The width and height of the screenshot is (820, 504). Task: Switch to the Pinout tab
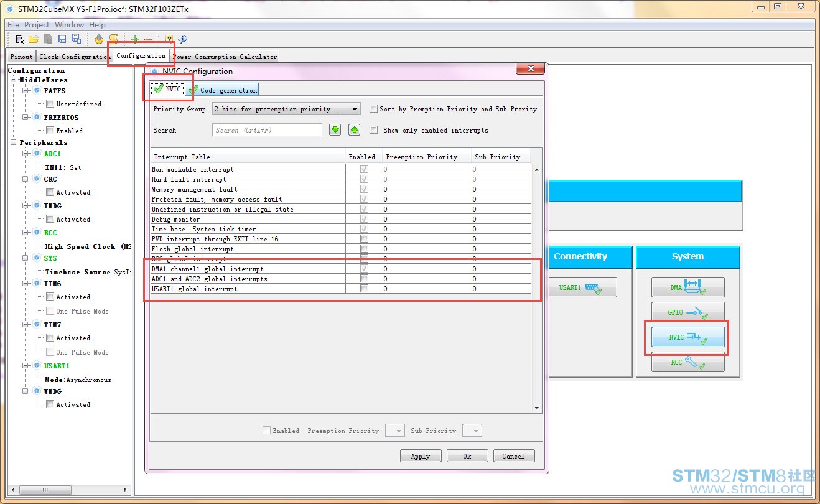click(x=21, y=57)
